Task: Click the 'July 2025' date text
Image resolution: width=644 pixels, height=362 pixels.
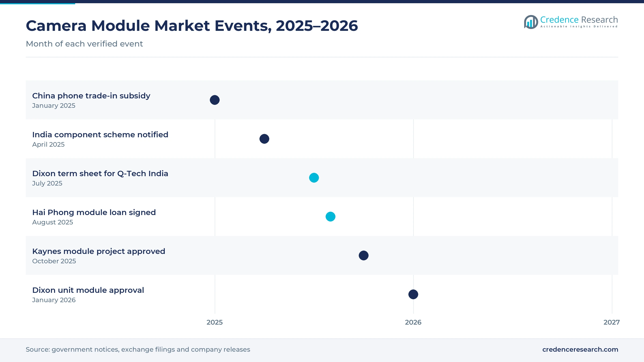Action: click(x=47, y=183)
